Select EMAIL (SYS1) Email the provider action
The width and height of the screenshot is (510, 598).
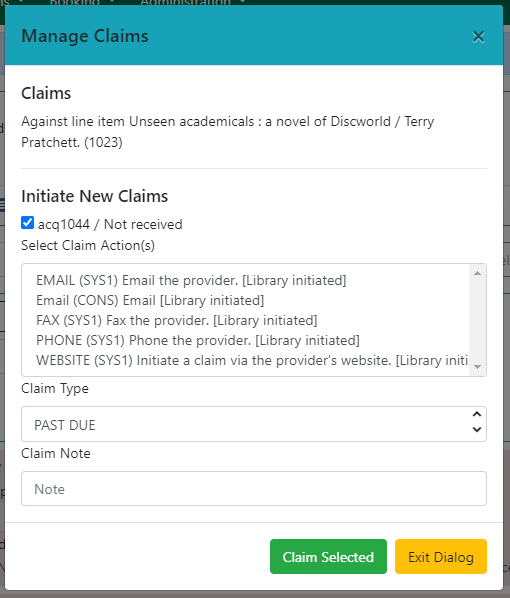(x=191, y=280)
